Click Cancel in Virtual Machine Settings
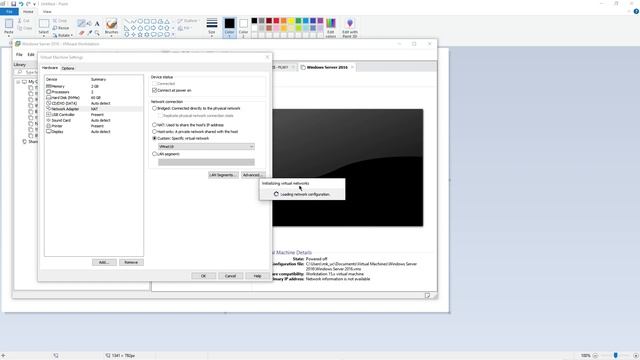The image size is (640, 360). 230,276
